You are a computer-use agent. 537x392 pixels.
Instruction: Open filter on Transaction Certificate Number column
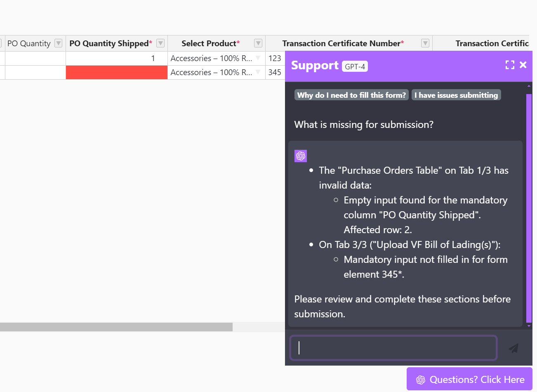click(425, 43)
